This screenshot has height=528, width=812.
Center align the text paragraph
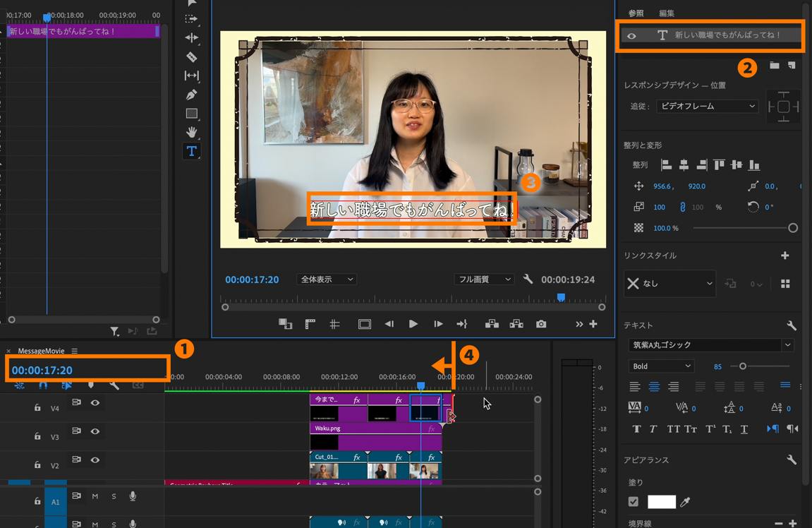(x=654, y=387)
